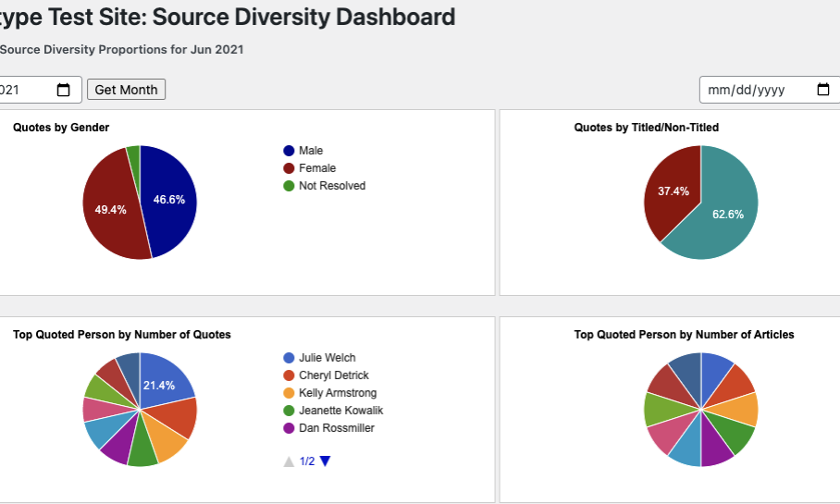Click the 49.4% Female pie slice

point(109,208)
